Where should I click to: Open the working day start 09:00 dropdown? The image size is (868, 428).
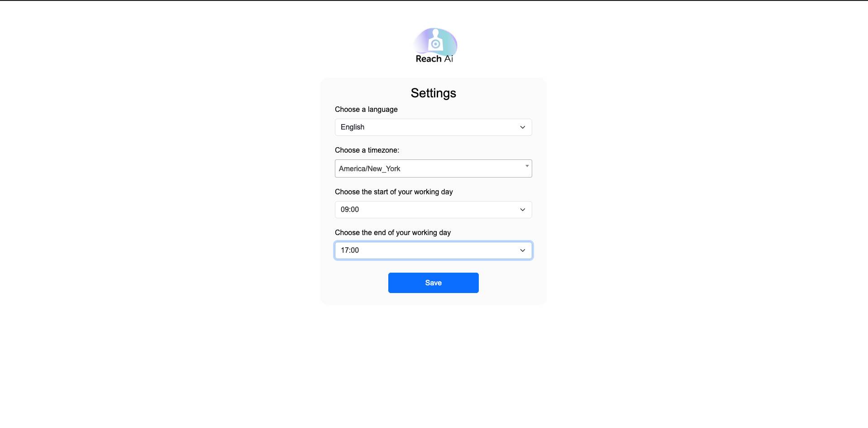433,210
